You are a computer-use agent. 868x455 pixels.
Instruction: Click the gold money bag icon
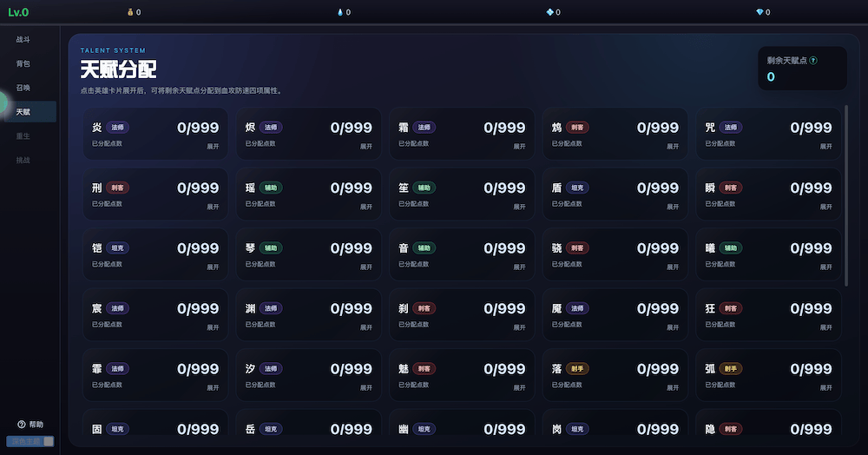point(131,13)
